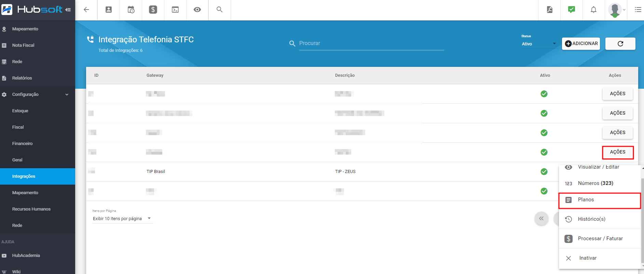The image size is (644, 274).
Task: Open the magnifier search toolbar icon
Action: coord(219,10)
